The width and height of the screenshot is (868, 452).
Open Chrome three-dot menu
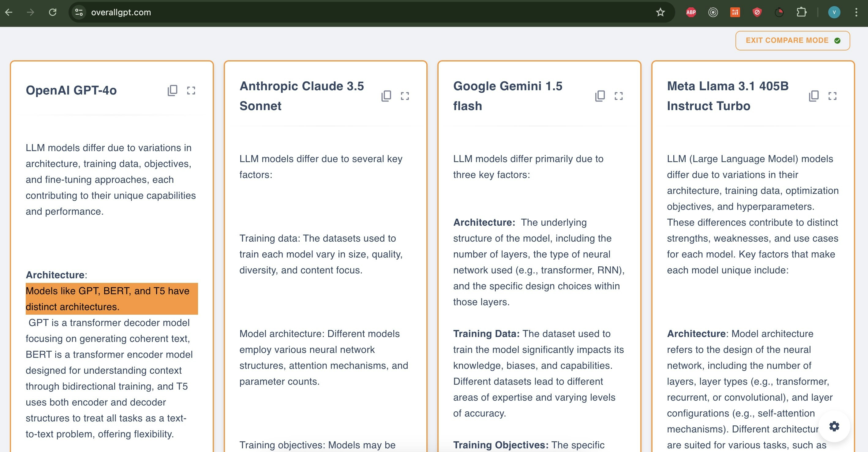856,13
